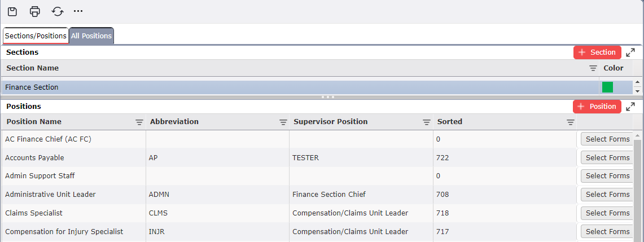Viewport: 644px width, 242px height.
Task: Add a new Section
Action: [597, 52]
